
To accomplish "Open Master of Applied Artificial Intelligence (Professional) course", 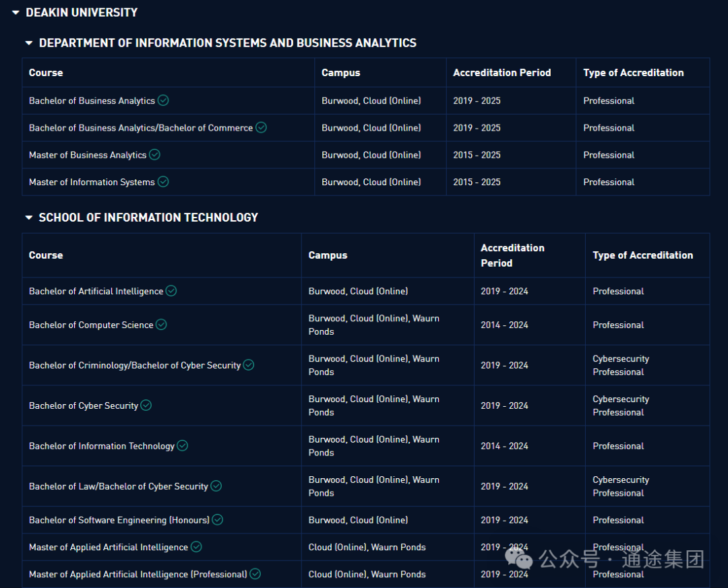I will 138,575.
